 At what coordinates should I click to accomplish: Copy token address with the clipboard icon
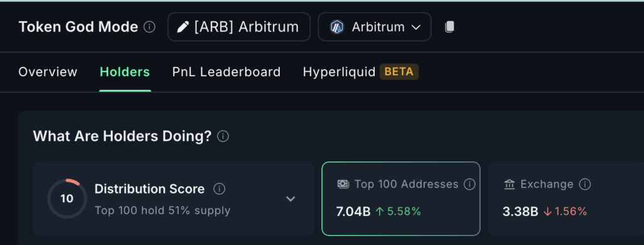pyautogui.click(x=450, y=27)
